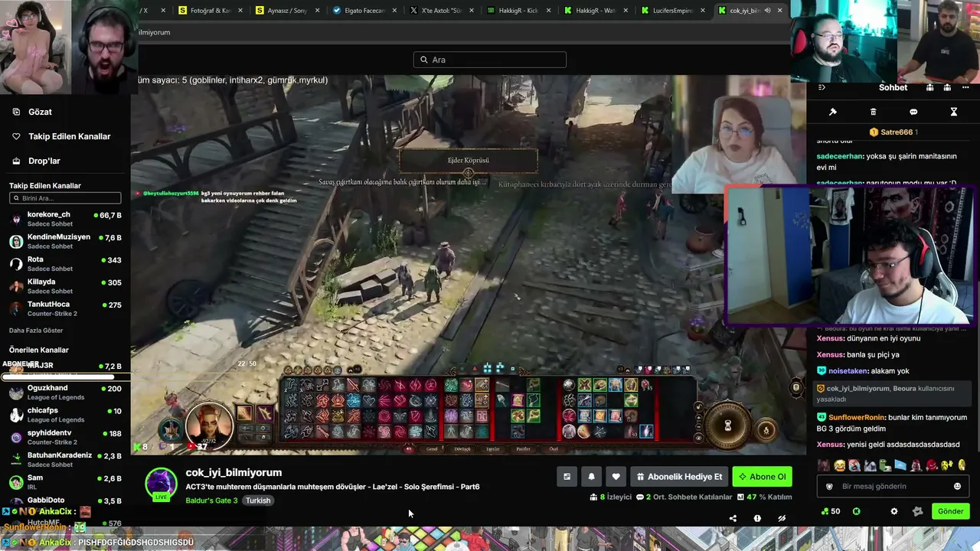
Task: Share the stream via share icon
Action: tap(733, 518)
